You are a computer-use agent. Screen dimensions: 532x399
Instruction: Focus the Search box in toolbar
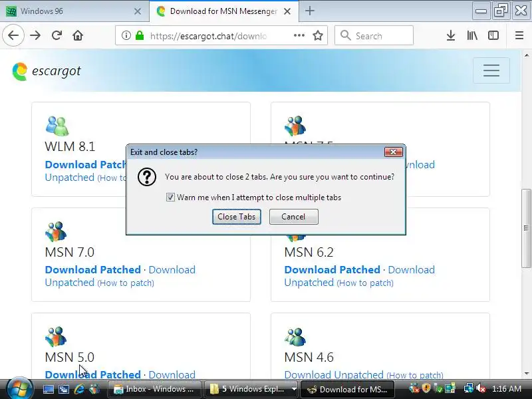374,35
